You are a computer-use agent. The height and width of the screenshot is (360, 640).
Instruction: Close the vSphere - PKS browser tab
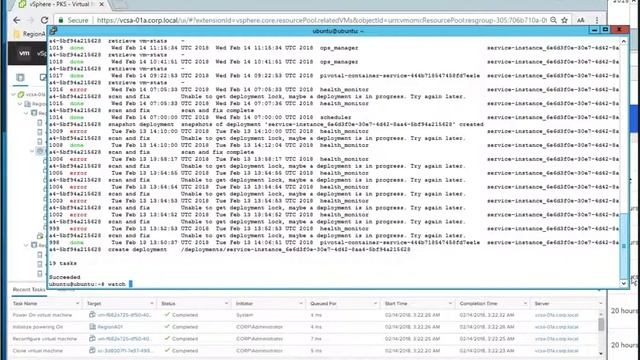click(x=102, y=4)
